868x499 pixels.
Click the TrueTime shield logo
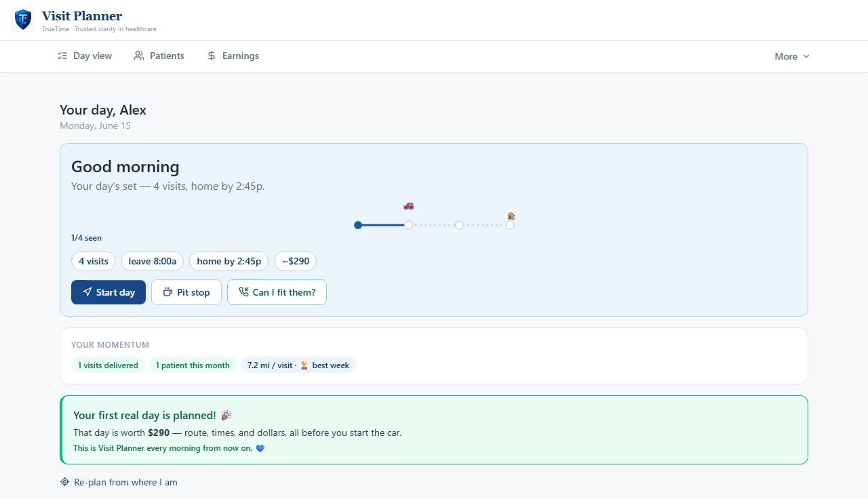(23, 20)
